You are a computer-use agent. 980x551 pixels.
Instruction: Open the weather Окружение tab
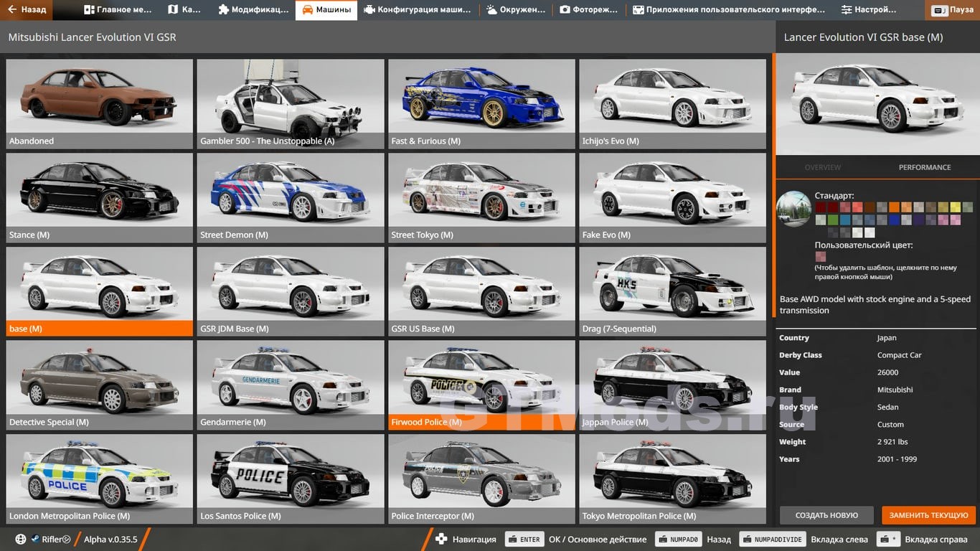[x=515, y=10]
